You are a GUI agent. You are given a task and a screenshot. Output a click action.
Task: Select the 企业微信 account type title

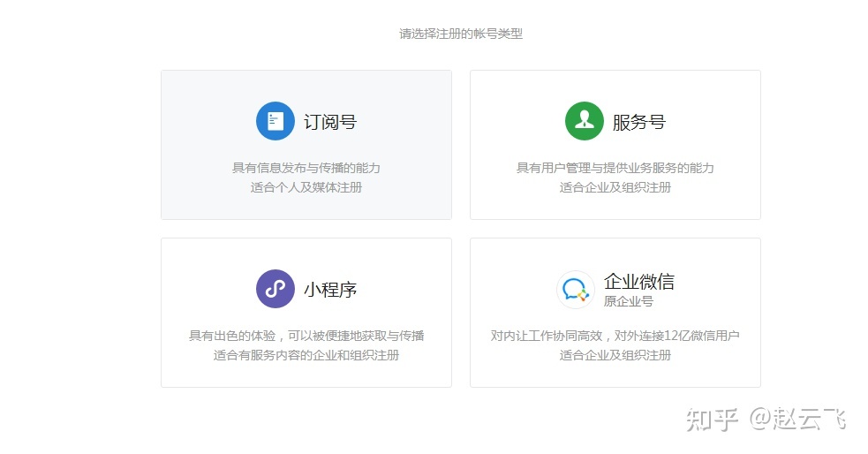point(638,282)
